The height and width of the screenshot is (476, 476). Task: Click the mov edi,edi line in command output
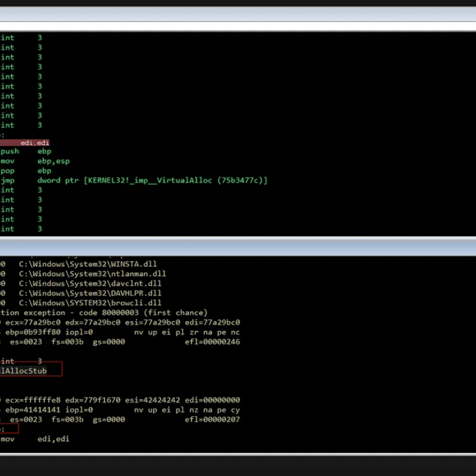[35, 439]
